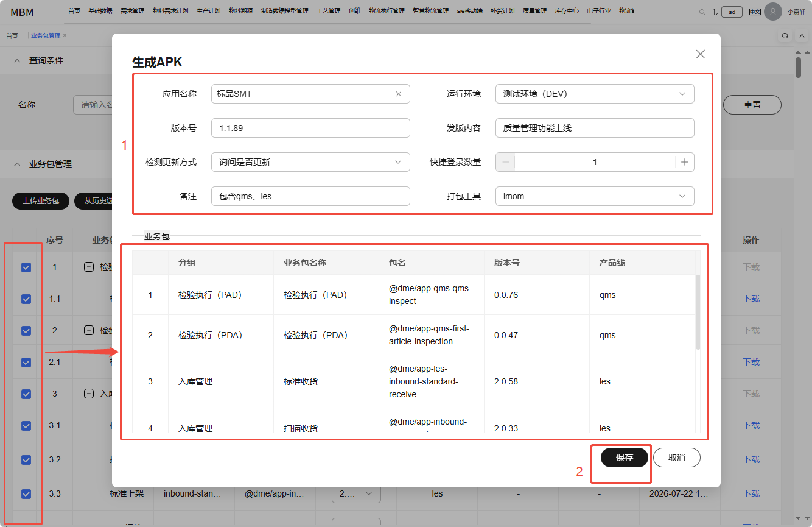
Task: Collapse tree row 1 with its minus icon
Action: tap(88, 267)
